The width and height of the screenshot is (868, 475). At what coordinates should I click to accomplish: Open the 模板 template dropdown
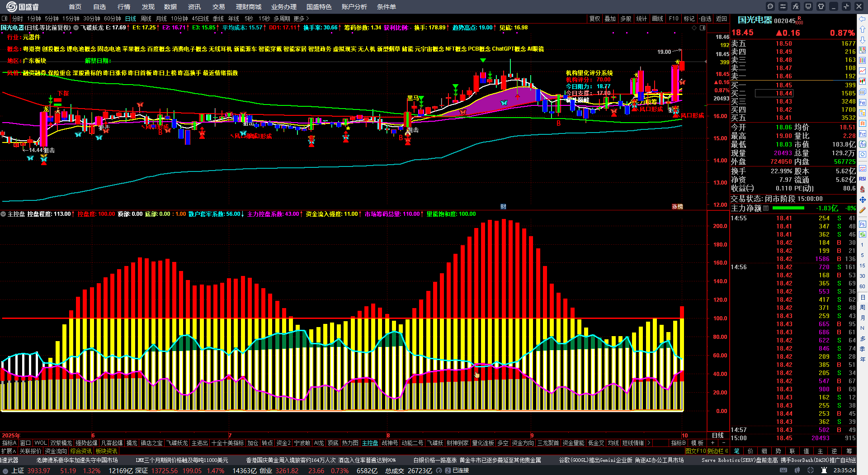pyautogui.click(x=698, y=443)
